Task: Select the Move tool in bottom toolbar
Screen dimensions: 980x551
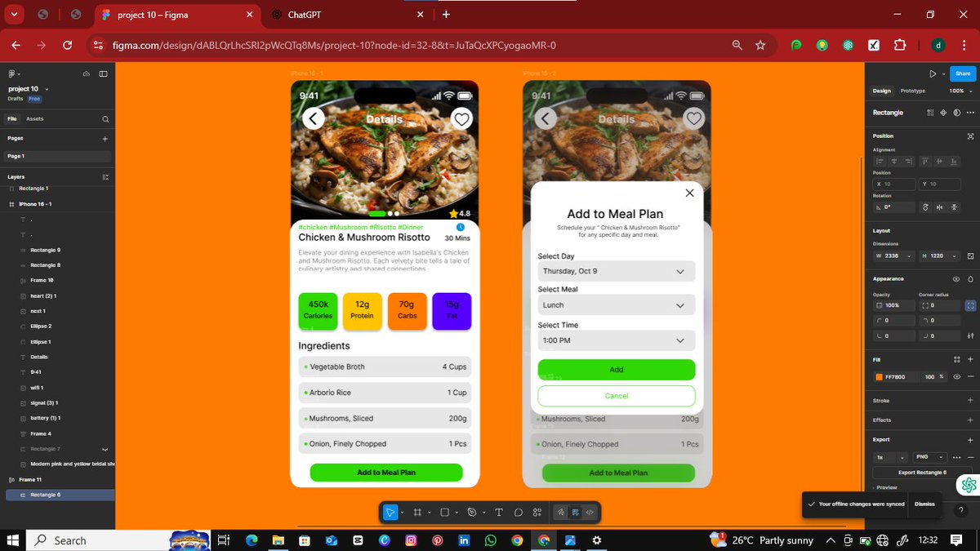Action: pos(390,513)
